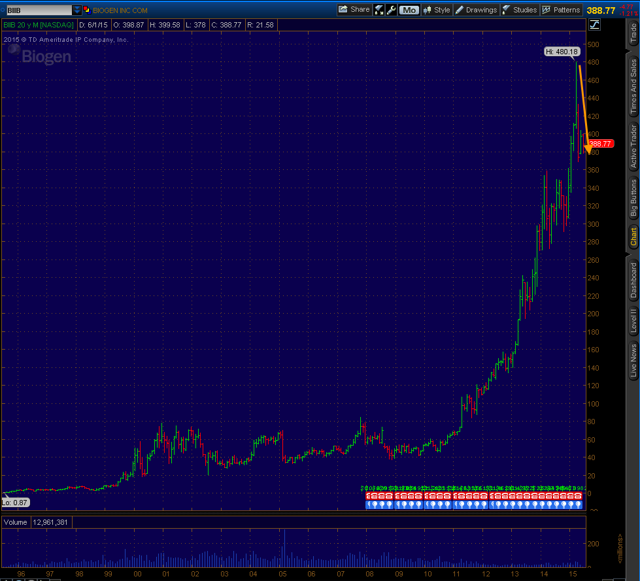This screenshot has height=581, width=640.
Task: Click the yellow 388.77 last price
Action: click(x=601, y=11)
